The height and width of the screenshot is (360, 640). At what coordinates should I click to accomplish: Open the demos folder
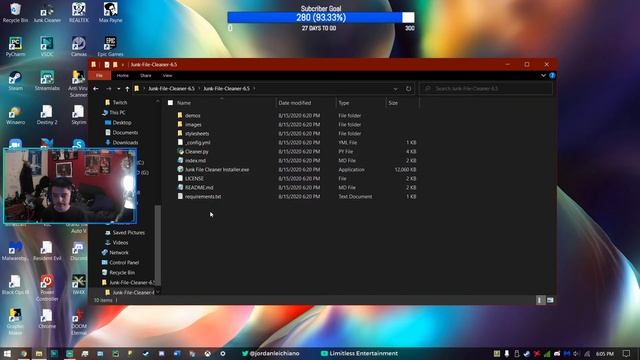click(192, 116)
